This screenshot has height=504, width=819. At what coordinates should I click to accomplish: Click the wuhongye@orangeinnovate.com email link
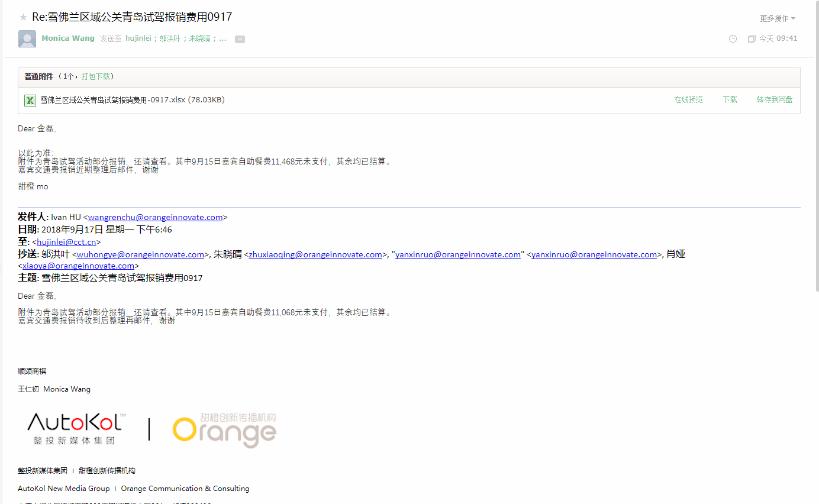click(140, 254)
